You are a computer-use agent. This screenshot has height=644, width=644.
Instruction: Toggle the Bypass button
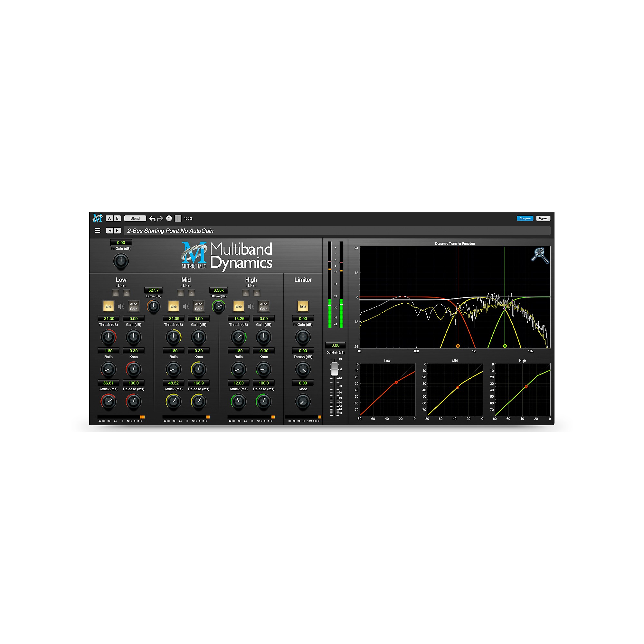(x=543, y=218)
